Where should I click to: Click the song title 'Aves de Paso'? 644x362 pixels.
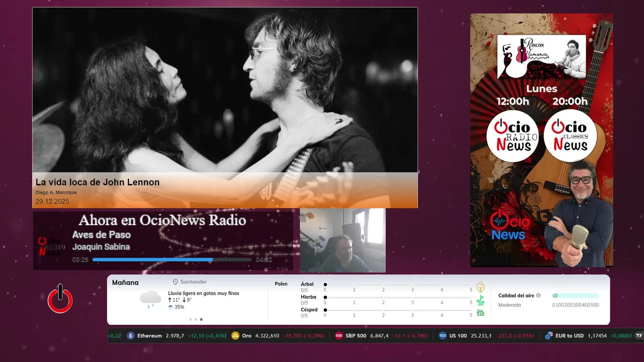(101, 235)
